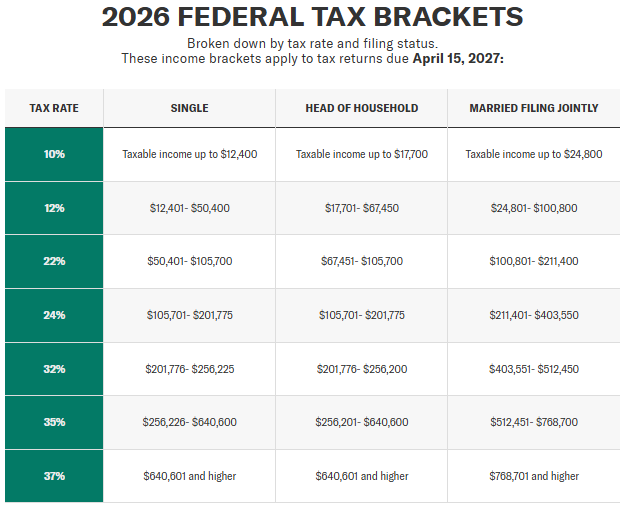Select the Single column header

pyautogui.click(x=190, y=108)
